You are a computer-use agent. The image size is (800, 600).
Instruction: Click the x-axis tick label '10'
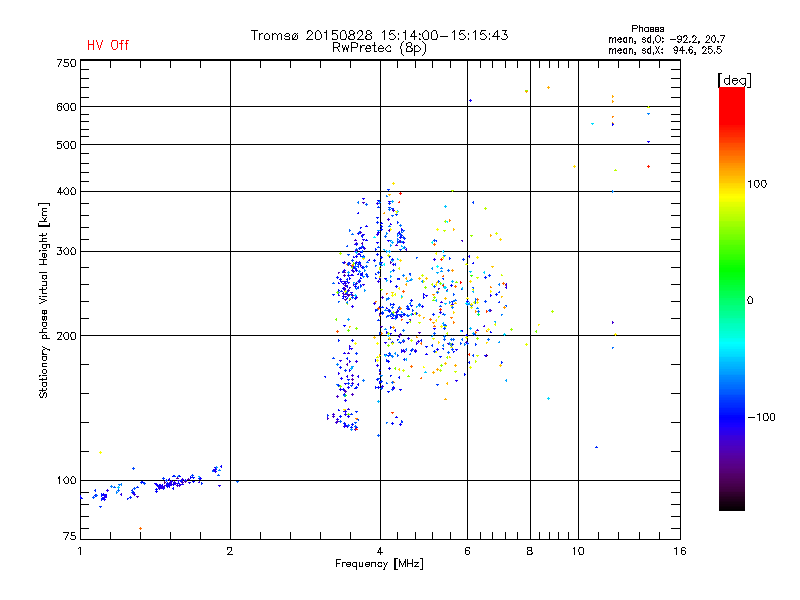pyautogui.click(x=578, y=551)
